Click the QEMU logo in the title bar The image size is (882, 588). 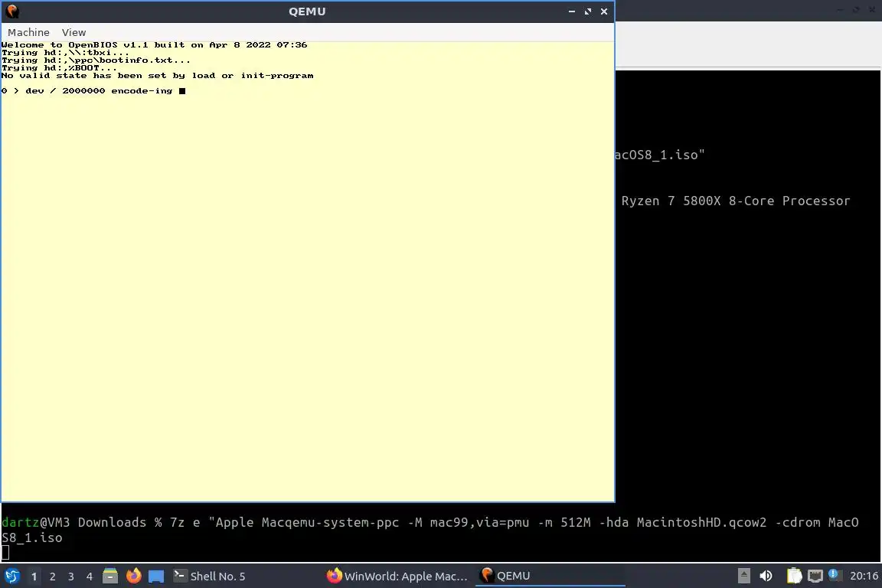point(12,11)
